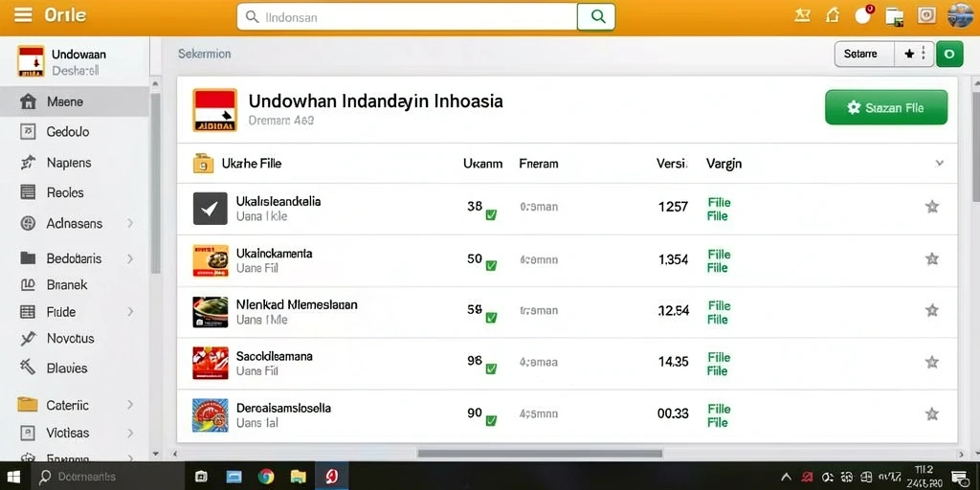This screenshot has width=980, height=490.
Task: Click the Caterlic yellow folder icon
Action: [28, 405]
